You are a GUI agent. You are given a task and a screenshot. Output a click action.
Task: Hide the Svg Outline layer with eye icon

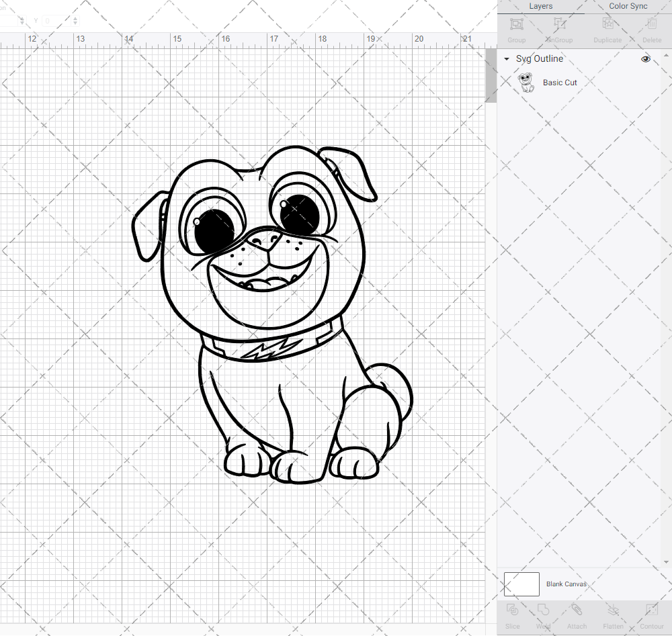click(646, 59)
